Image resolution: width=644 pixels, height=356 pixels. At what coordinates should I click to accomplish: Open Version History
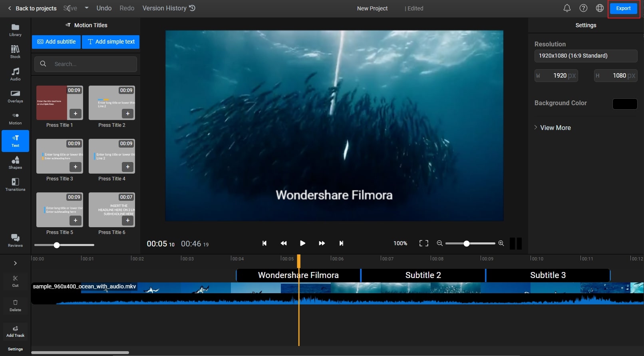point(169,8)
